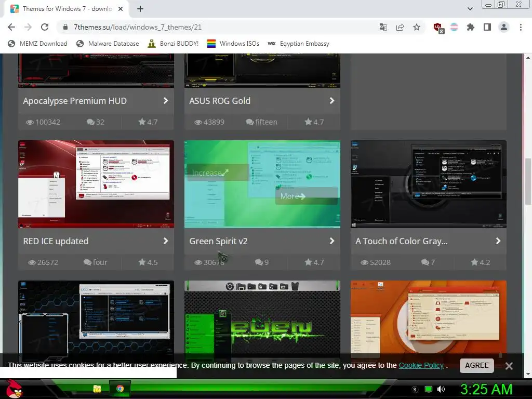Click the views eye icon showing 43899
532x399 pixels.
click(198, 123)
